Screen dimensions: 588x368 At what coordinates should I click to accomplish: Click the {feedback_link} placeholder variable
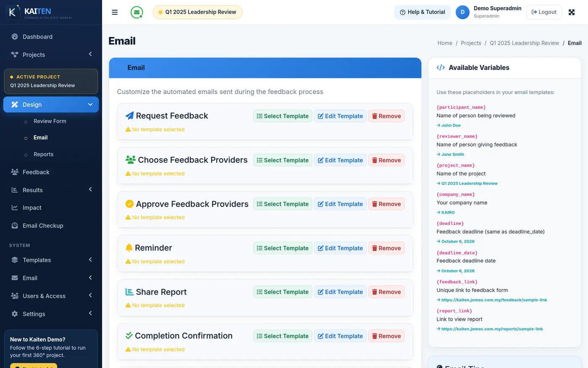pyautogui.click(x=457, y=282)
